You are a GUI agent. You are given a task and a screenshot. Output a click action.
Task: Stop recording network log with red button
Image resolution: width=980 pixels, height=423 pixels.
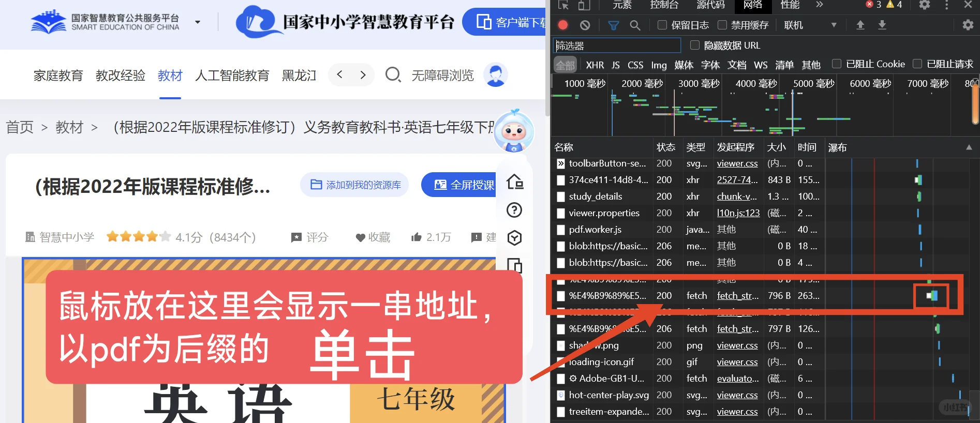point(563,25)
